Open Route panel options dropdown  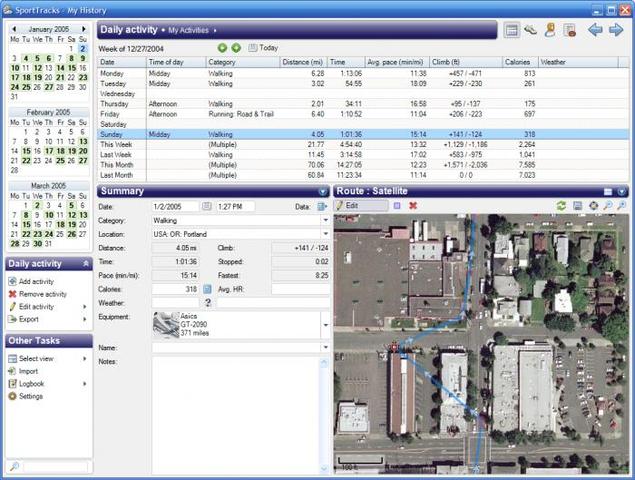622,192
